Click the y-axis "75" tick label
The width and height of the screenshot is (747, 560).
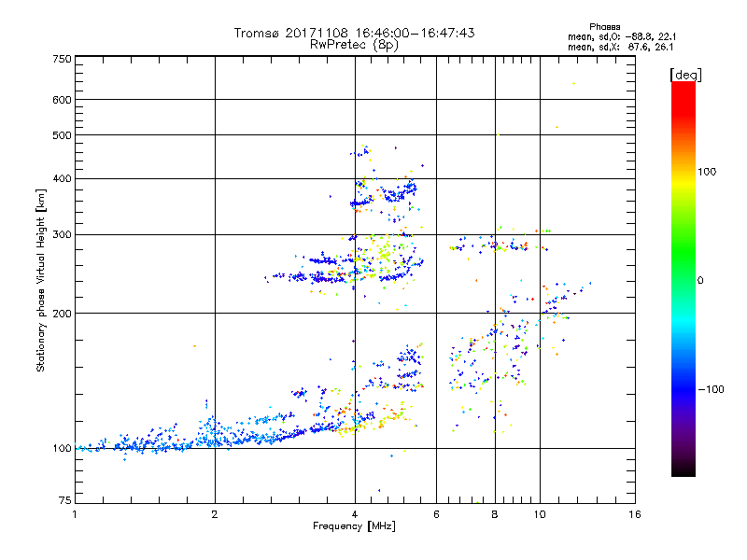pyautogui.click(x=65, y=500)
